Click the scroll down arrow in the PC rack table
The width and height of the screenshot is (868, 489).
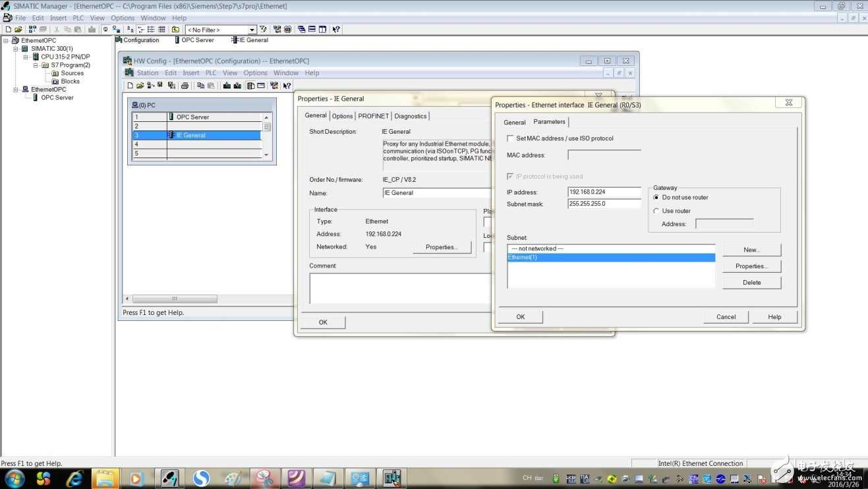(267, 155)
